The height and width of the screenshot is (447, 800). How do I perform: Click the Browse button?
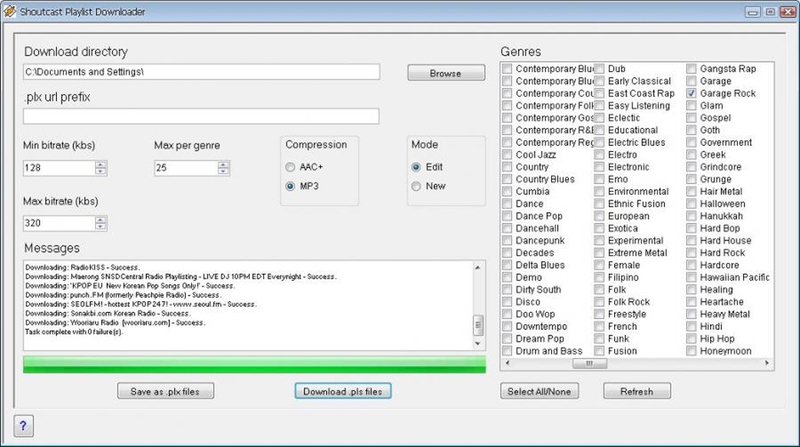(446, 73)
